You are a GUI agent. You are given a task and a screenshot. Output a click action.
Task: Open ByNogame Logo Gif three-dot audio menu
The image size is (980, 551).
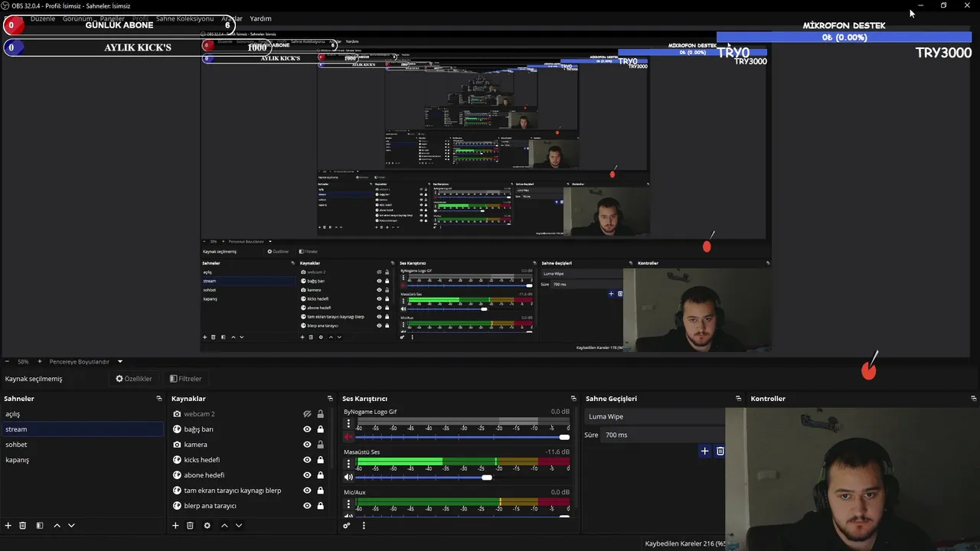[348, 423]
